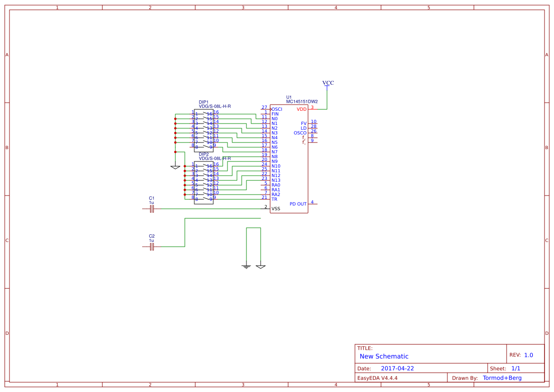Click the Tormod+Berg drawn-by name

[x=502, y=377]
